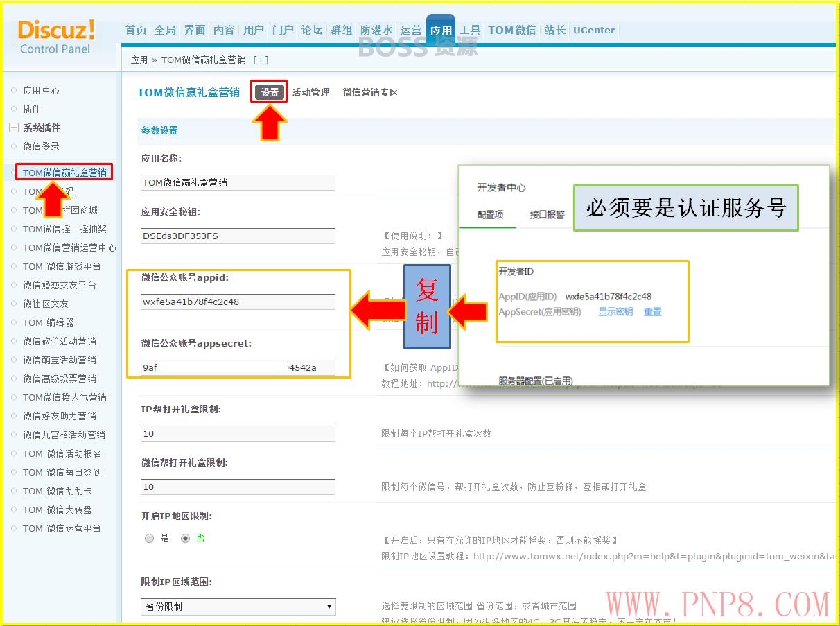Click the 应用 breadcrumb text
840x626 pixels.
point(139,60)
